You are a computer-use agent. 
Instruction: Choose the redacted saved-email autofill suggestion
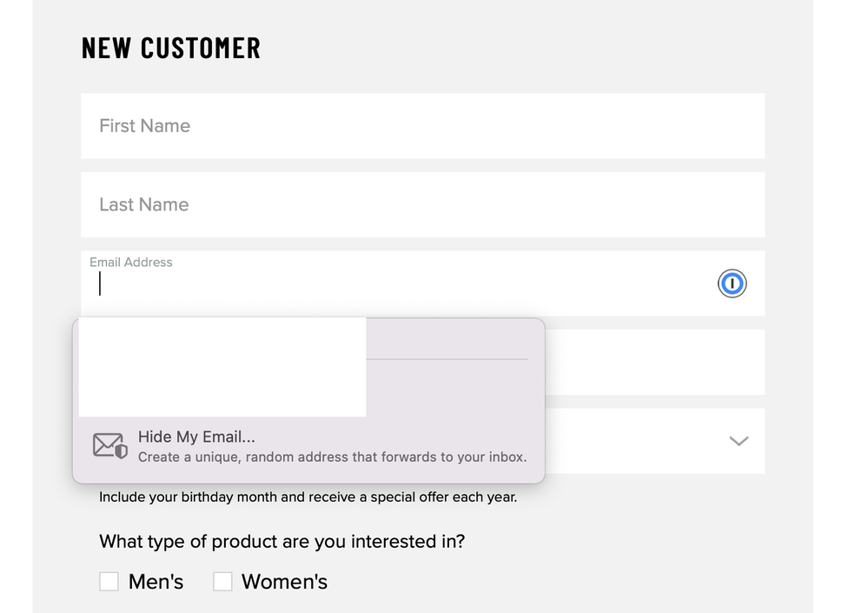[222, 367]
